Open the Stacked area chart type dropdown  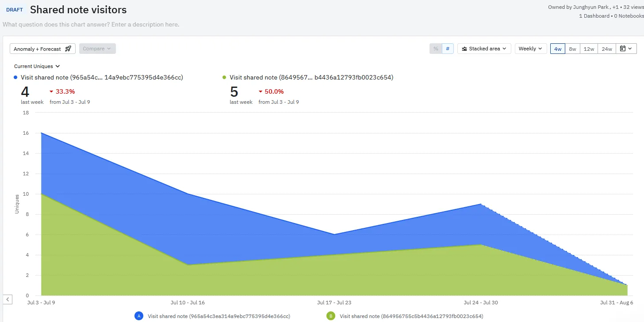point(484,49)
